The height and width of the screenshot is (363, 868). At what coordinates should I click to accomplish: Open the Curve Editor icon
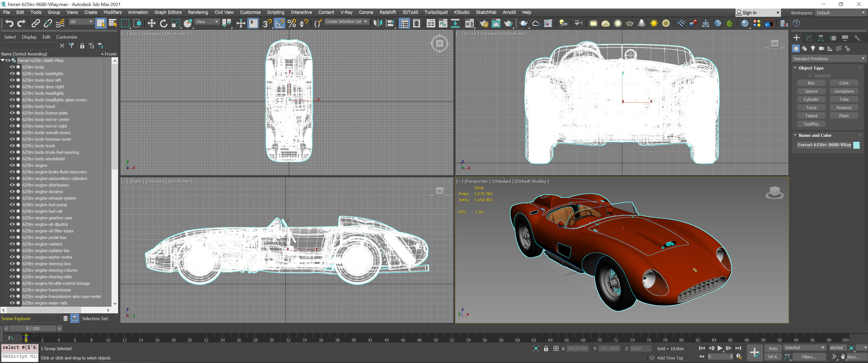(x=443, y=23)
